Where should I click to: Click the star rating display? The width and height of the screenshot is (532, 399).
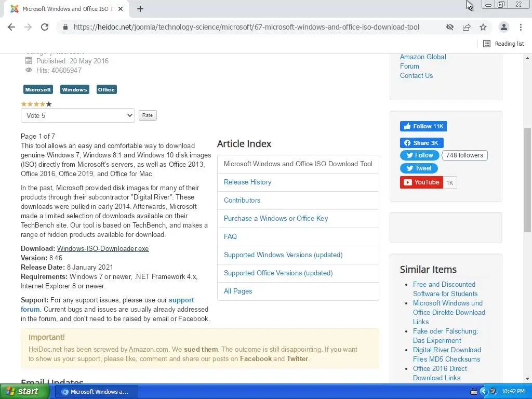click(36, 104)
